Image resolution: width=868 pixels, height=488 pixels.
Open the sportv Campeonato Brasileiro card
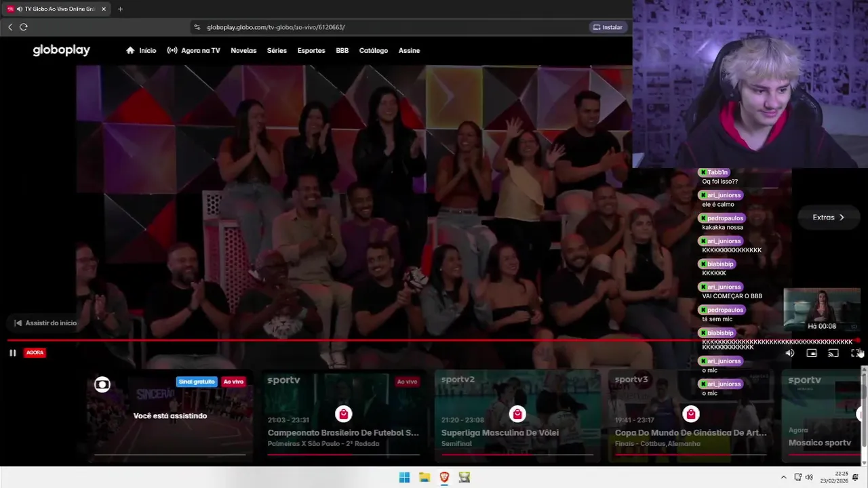coord(343,415)
